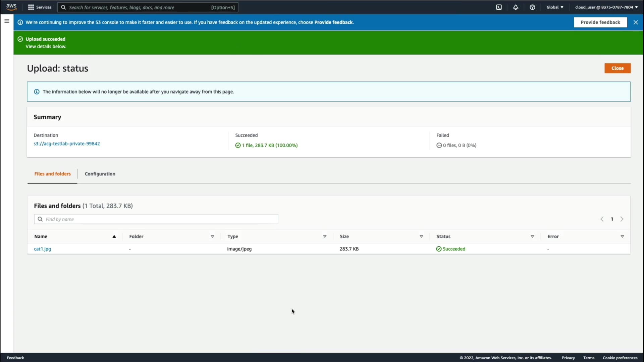Viewport: 644px width, 362px height.
Task: Go to previous page of files
Action: click(x=602, y=219)
